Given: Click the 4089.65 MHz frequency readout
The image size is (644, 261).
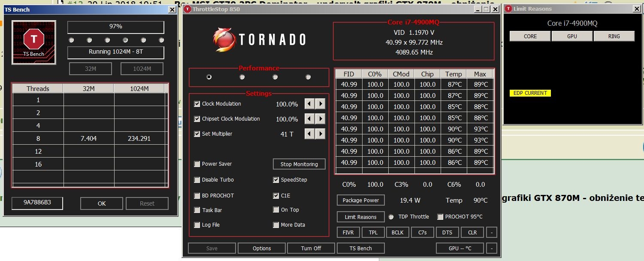Looking at the screenshot, I should [x=414, y=52].
